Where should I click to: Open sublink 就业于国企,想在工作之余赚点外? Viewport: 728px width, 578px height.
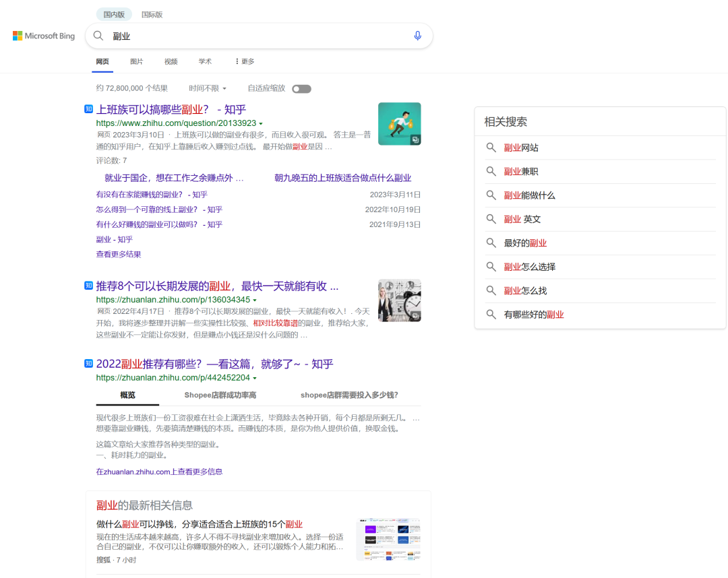tap(174, 178)
